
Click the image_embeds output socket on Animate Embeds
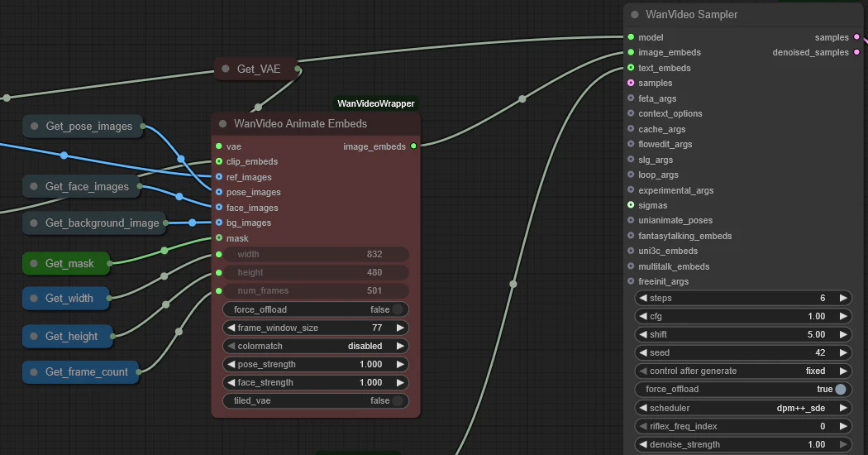point(413,146)
